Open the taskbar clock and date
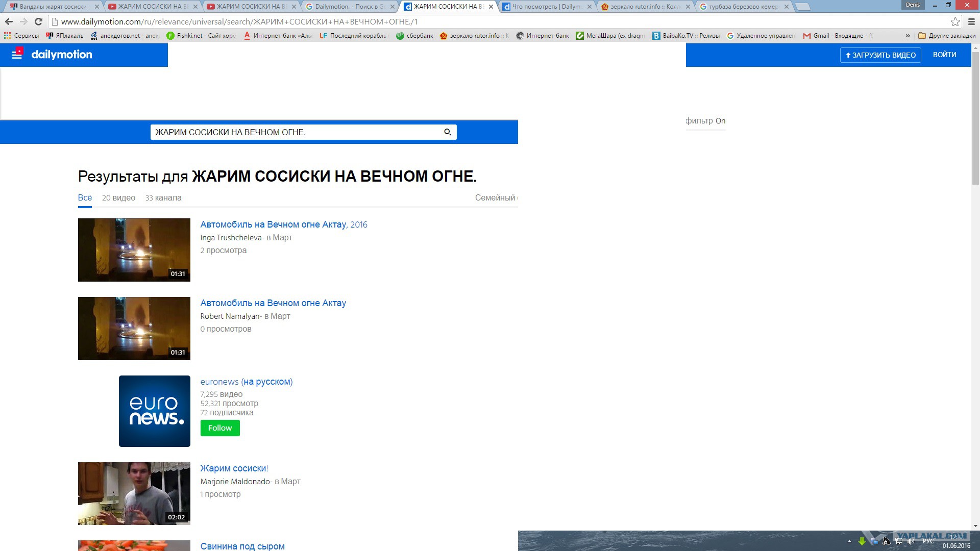Viewport: 980px width, 551px height. (x=957, y=541)
